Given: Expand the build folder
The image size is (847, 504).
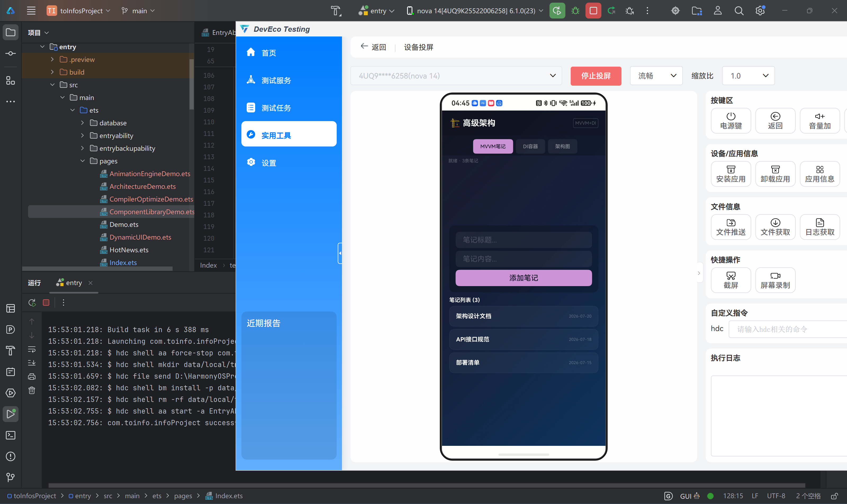Looking at the screenshot, I should click(52, 72).
